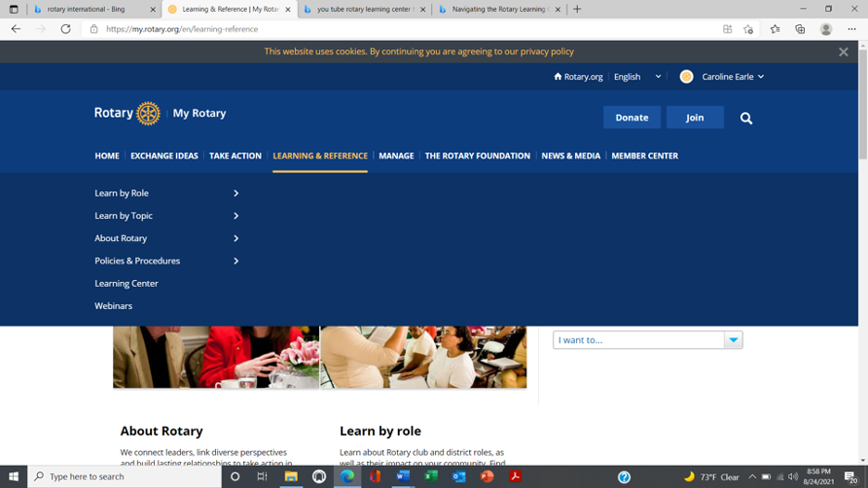
Task: Expand the Learn by Role submenu
Action: 235,193
